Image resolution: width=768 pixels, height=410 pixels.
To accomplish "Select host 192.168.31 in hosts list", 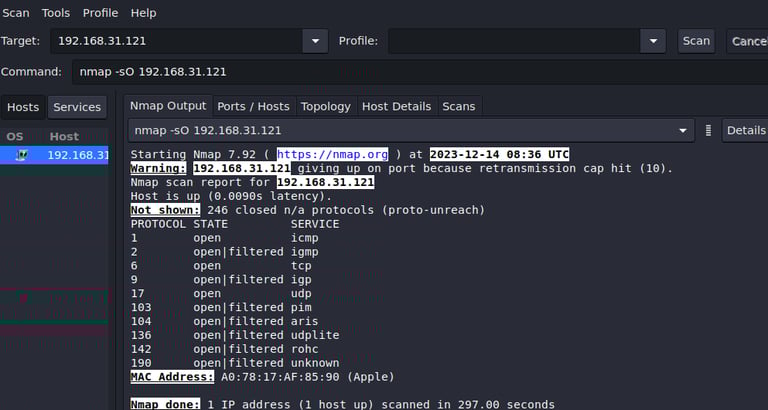I will pos(54,155).
